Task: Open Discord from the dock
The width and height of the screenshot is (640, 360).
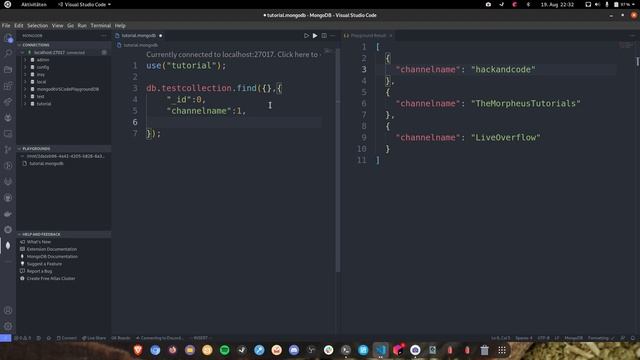Action: coord(294,350)
